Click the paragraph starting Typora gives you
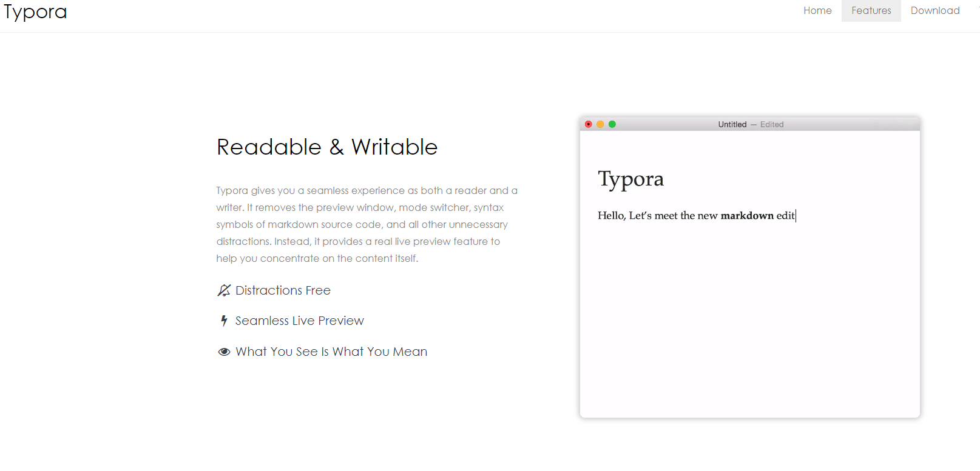980x471 pixels. pos(367,224)
